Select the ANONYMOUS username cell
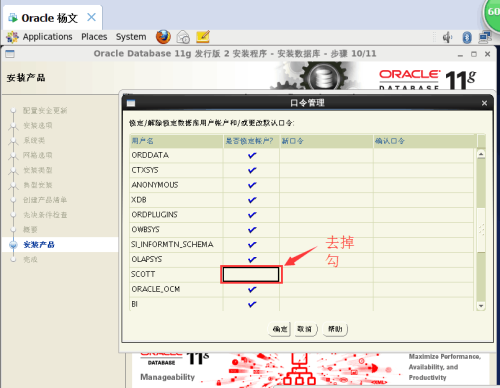500x388 pixels. (176, 185)
